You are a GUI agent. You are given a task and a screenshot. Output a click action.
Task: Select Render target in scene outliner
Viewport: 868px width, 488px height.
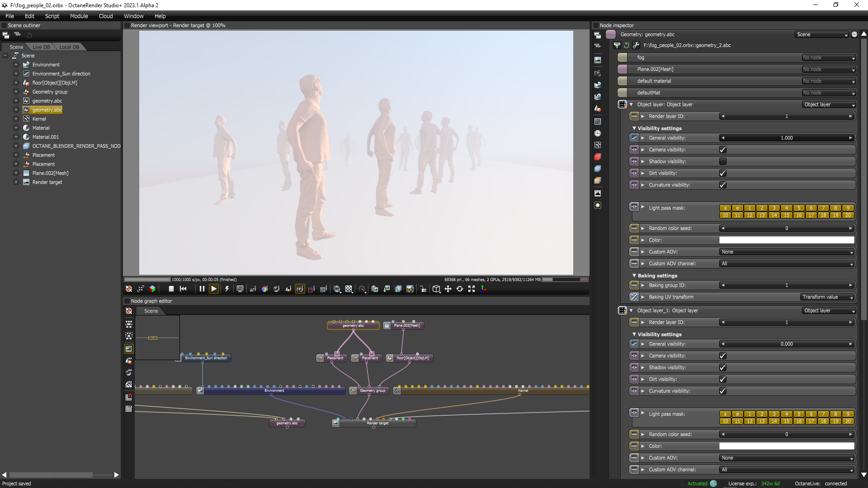(47, 182)
